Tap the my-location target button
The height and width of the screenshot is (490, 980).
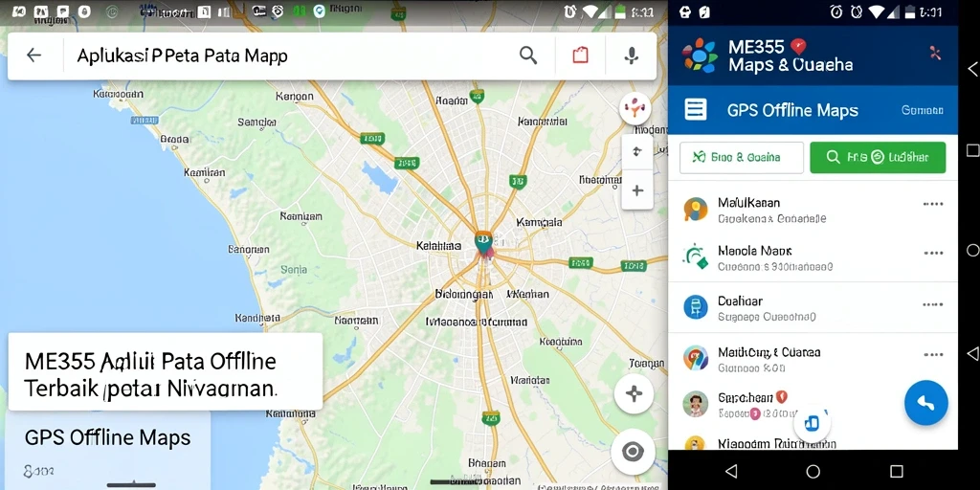(x=633, y=452)
